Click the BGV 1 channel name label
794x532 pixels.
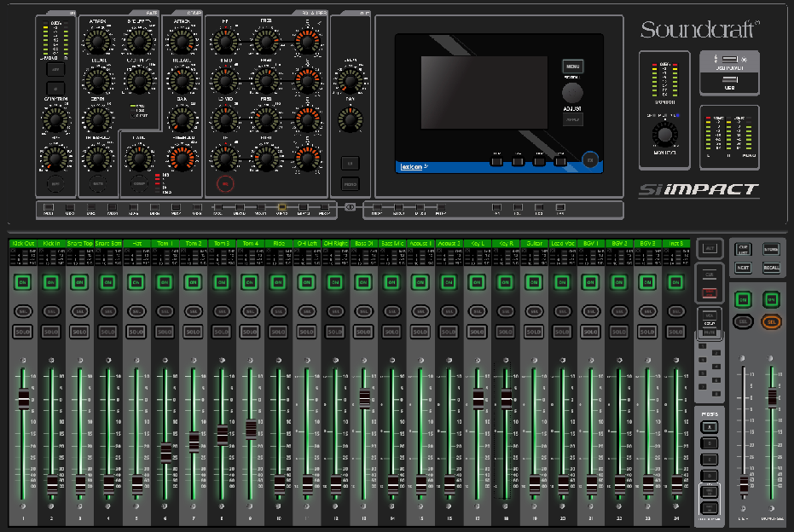(x=590, y=244)
